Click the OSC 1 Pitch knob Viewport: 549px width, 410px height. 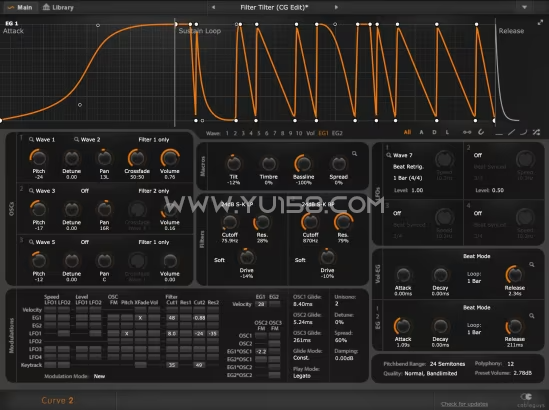39,158
